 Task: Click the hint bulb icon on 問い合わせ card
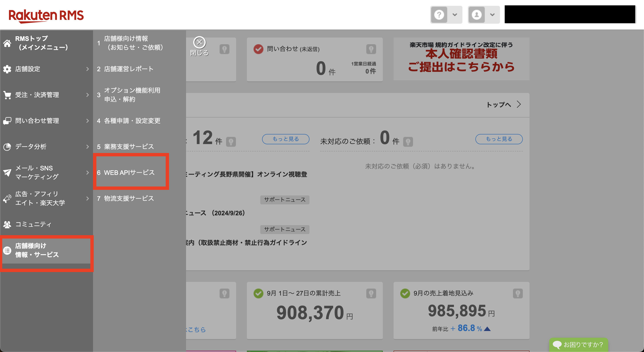coord(371,49)
